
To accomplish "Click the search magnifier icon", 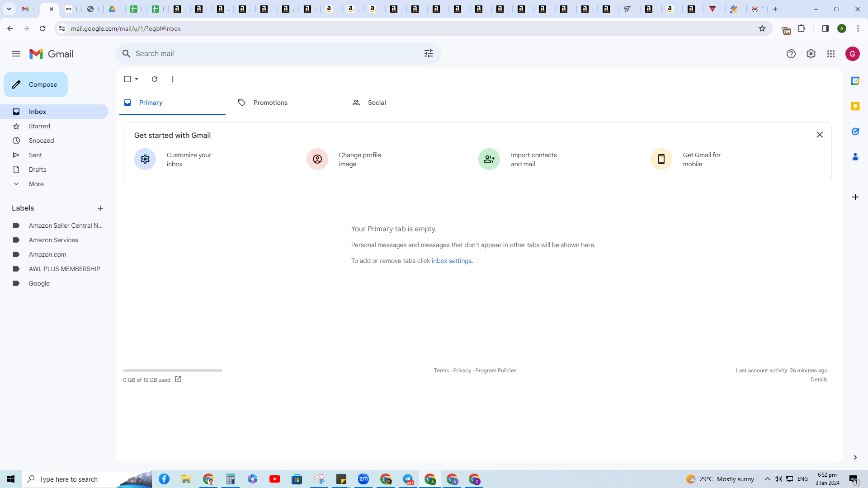I will coord(127,54).
